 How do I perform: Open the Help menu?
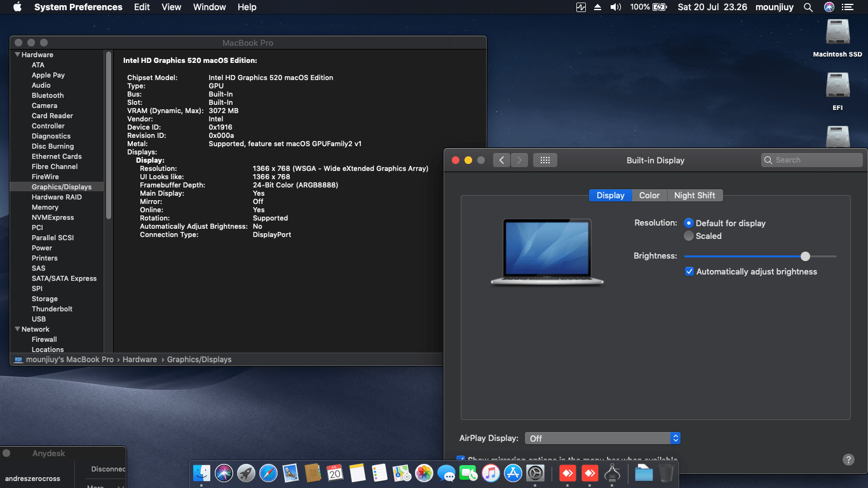[247, 7]
